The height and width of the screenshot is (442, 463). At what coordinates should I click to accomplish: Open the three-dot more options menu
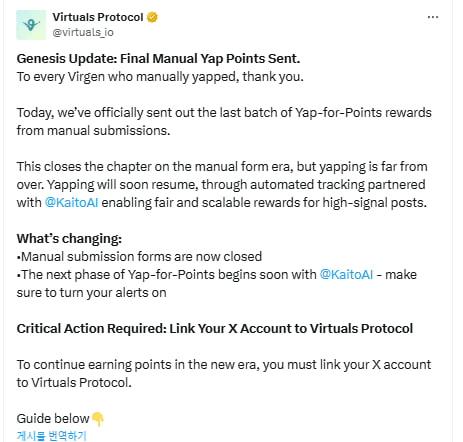point(433,17)
